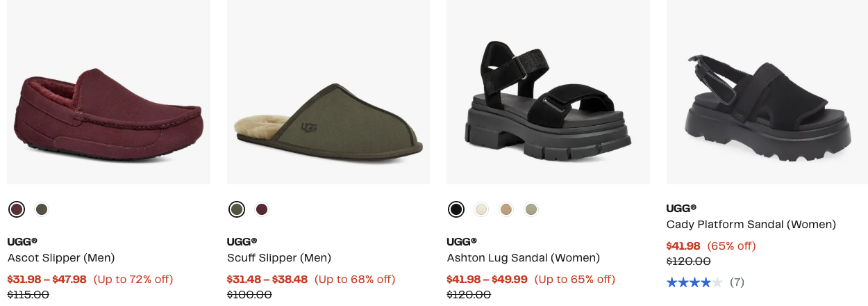Click the (7) review count
The width and height of the screenshot is (868, 306).
tap(737, 282)
